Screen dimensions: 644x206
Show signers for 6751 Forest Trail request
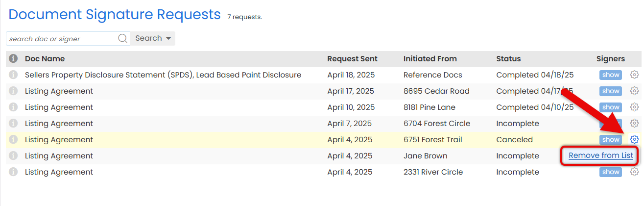[x=611, y=140]
